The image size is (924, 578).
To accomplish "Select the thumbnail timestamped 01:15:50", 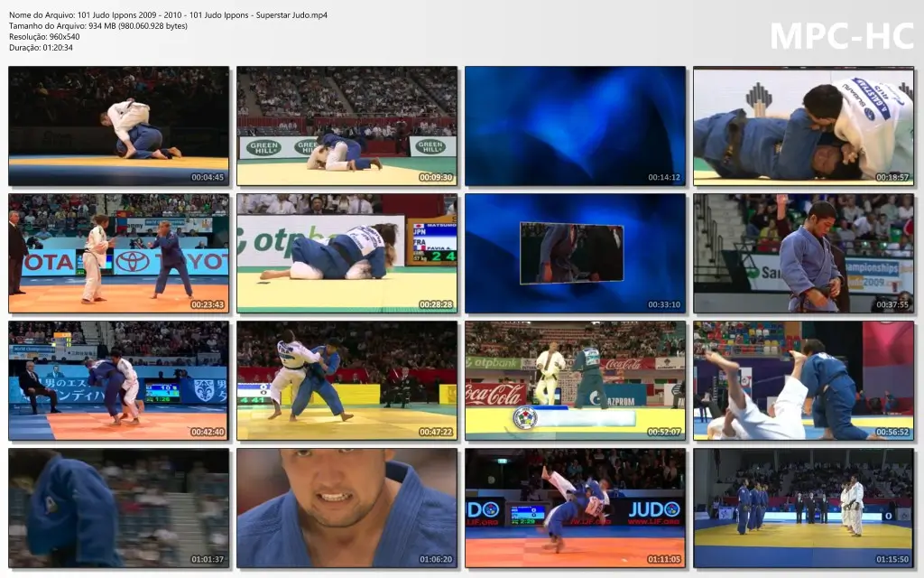I will pyautogui.click(x=804, y=508).
